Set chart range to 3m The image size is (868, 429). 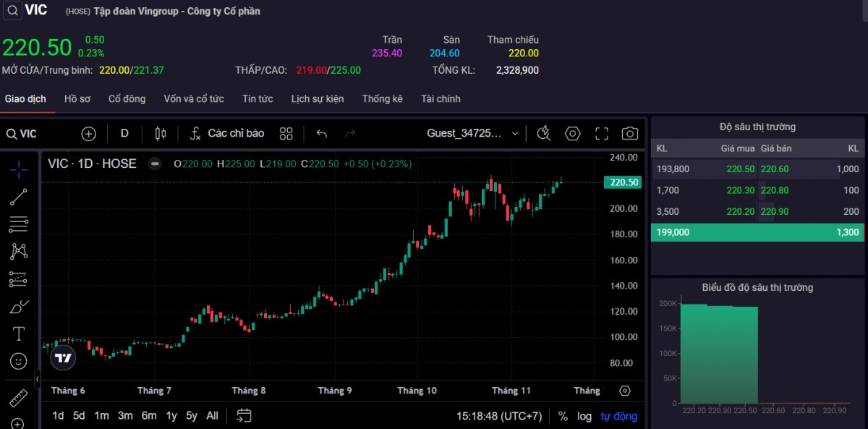point(125,416)
